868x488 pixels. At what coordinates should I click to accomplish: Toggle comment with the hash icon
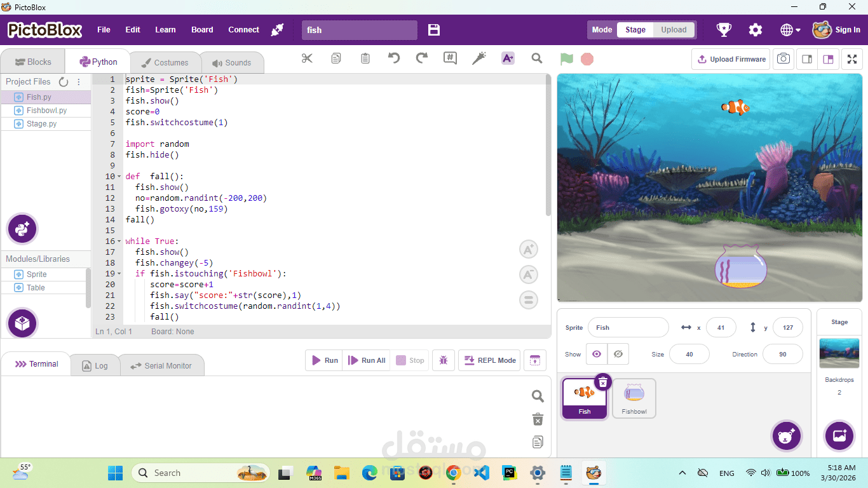tap(450, 58)
